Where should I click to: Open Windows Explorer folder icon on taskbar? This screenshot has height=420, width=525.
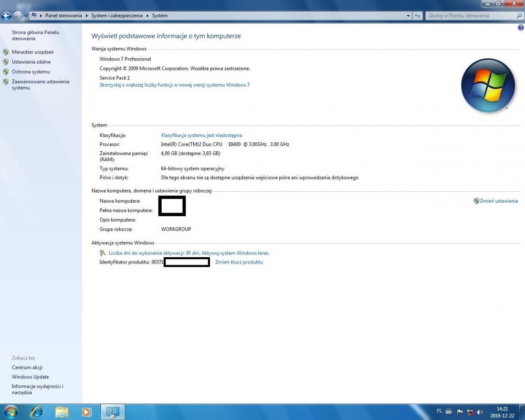(62, 412)
